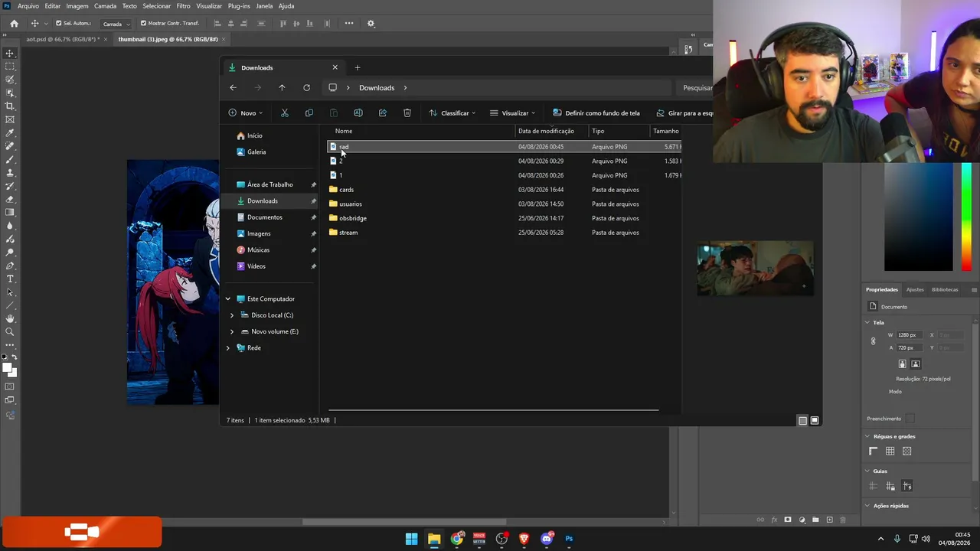Expand the Rede tree node
The image size is (980, 551).
coord(227,348)
